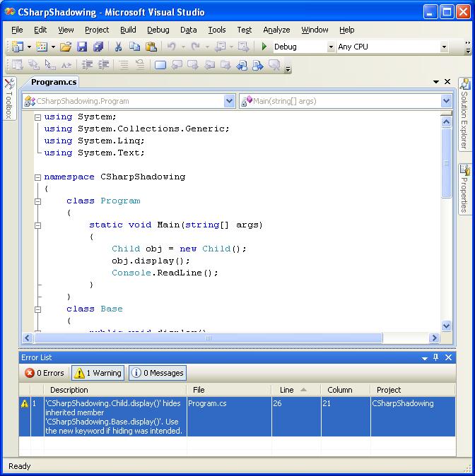The image size is (475, 476).
Task: Open the Build menu
Action: coord(128,30)
